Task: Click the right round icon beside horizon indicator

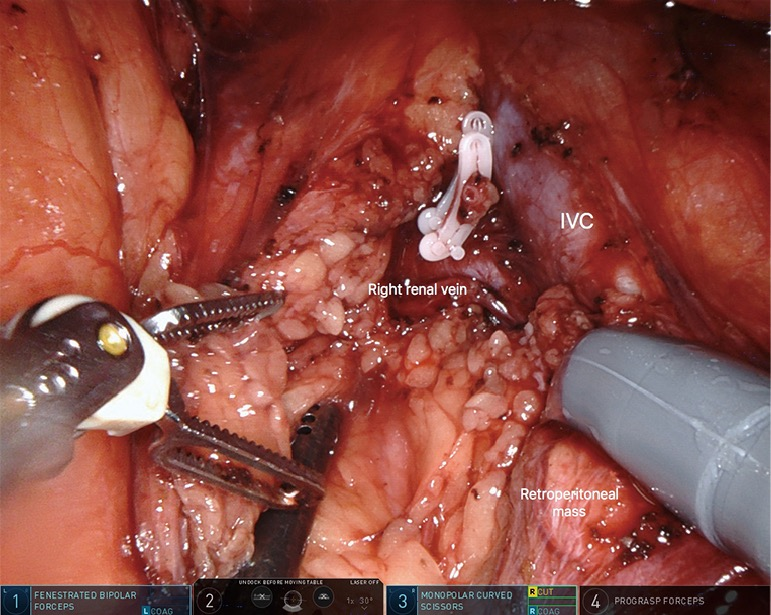Action: click(x=323, y=596)
